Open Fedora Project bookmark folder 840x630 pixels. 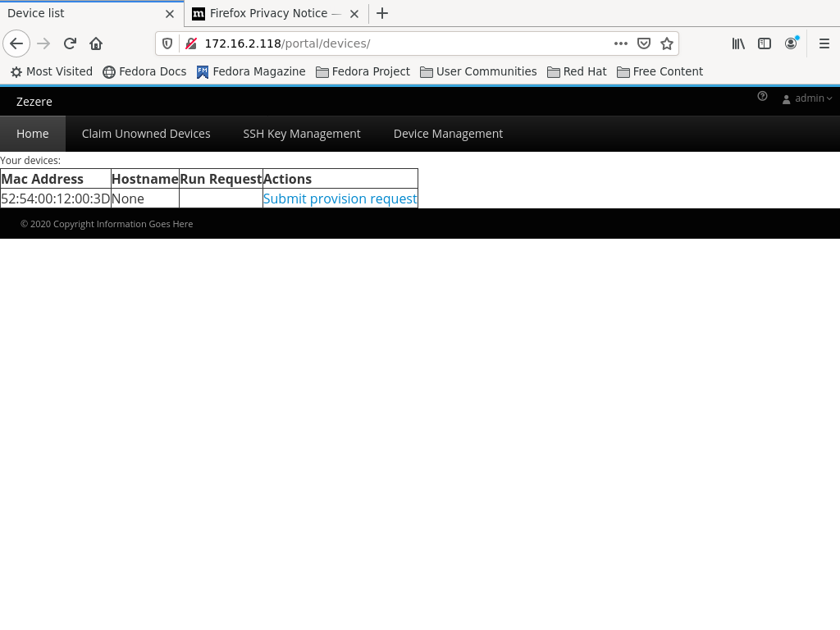363,72
